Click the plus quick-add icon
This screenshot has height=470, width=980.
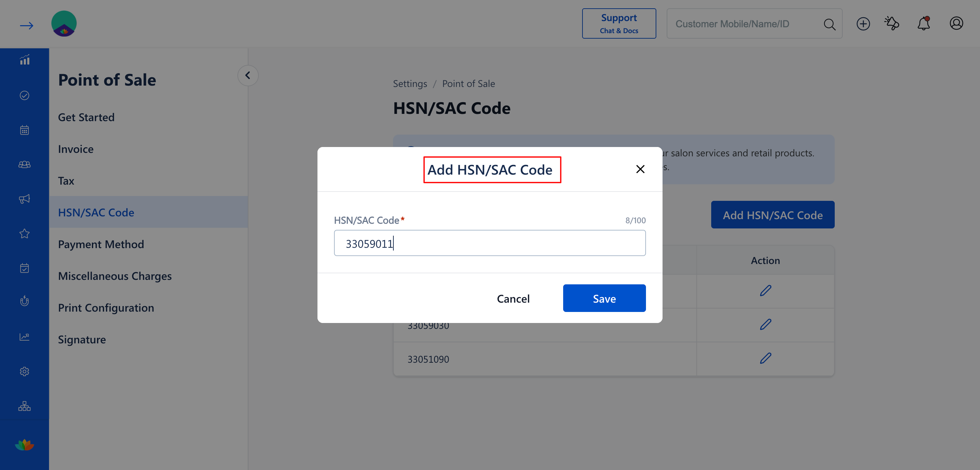click(863, 23)
